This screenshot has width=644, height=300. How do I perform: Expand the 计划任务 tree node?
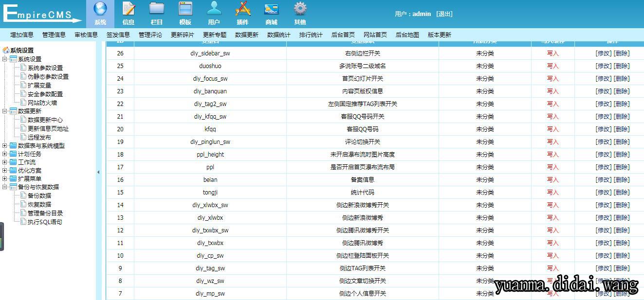tap(5, 154)
